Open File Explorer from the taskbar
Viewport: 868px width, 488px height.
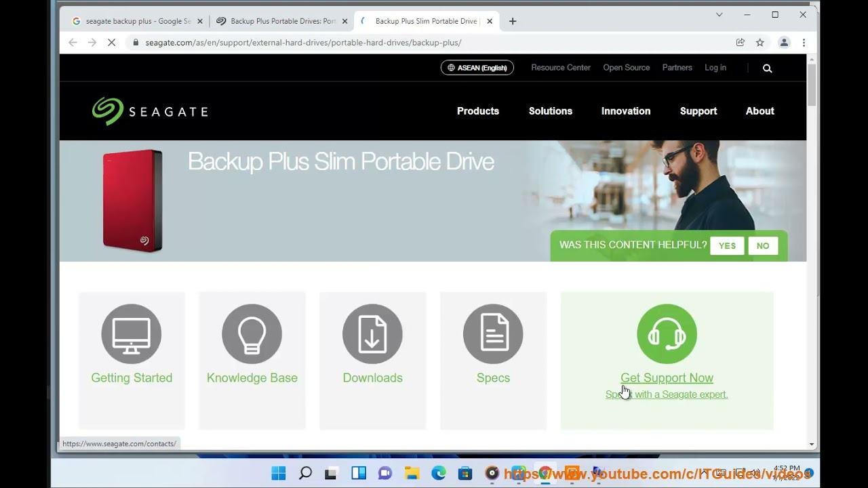click(412, 473)
